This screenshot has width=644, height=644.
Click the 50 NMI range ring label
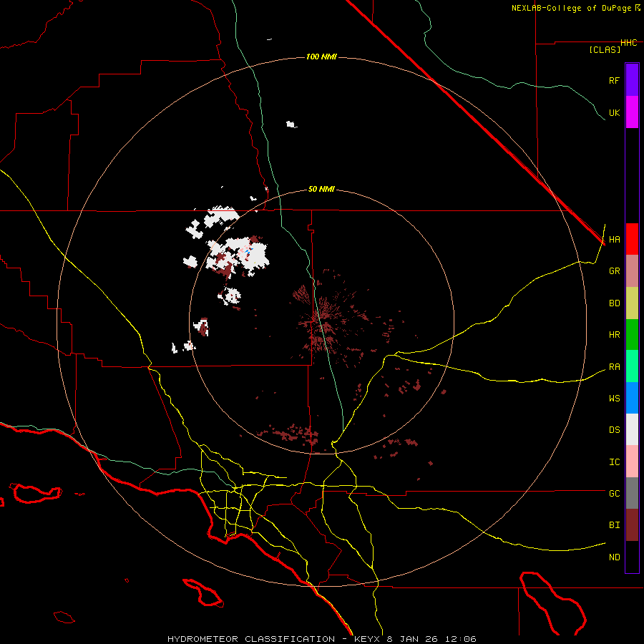tap(321, 189)
